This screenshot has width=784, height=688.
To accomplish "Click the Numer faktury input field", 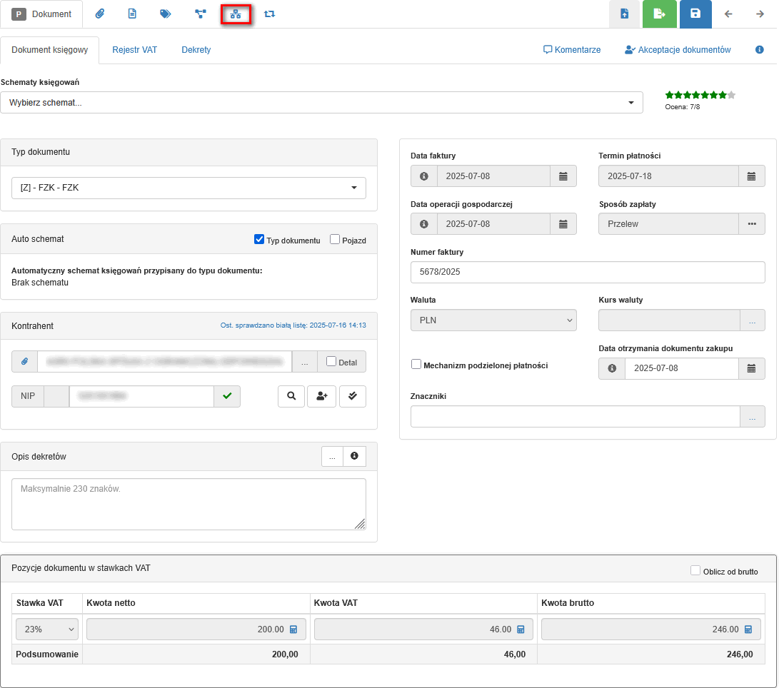I will 587,273.
